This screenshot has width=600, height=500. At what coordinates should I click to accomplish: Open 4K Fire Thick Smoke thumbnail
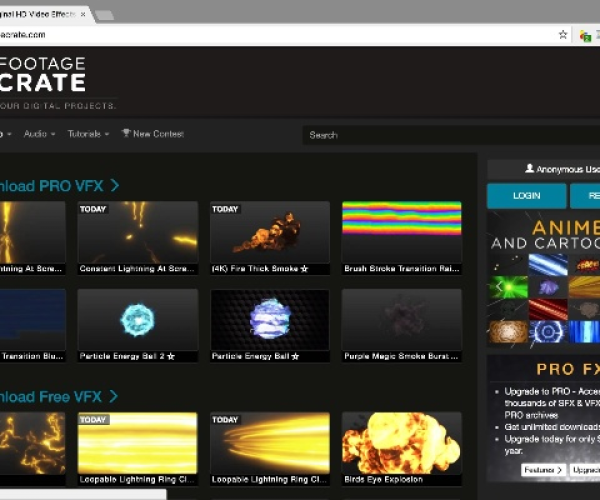pos(270,232)
